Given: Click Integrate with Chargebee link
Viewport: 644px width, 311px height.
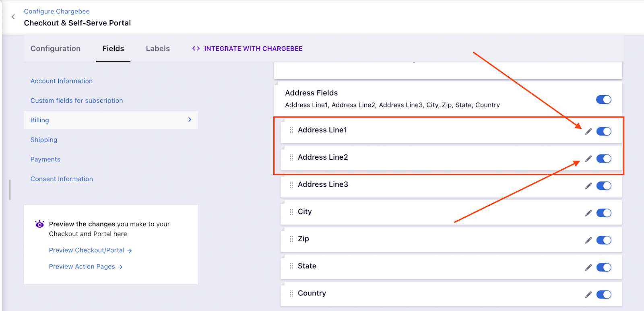Looking at the screenshot, I should [248, 49].
